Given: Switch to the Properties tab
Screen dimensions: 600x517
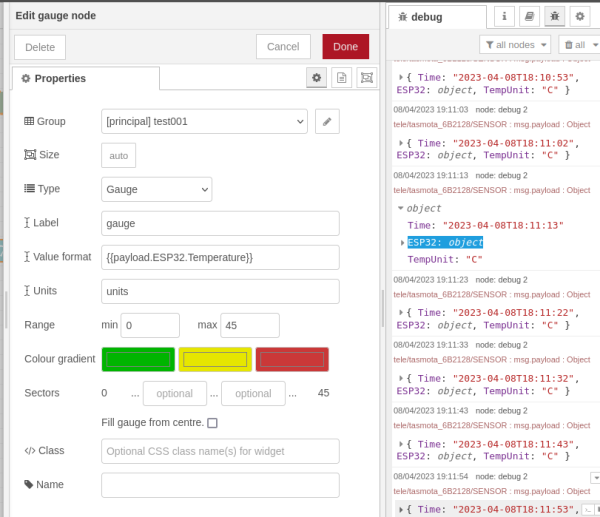Looking at the screenshot, I should point(86,78).
